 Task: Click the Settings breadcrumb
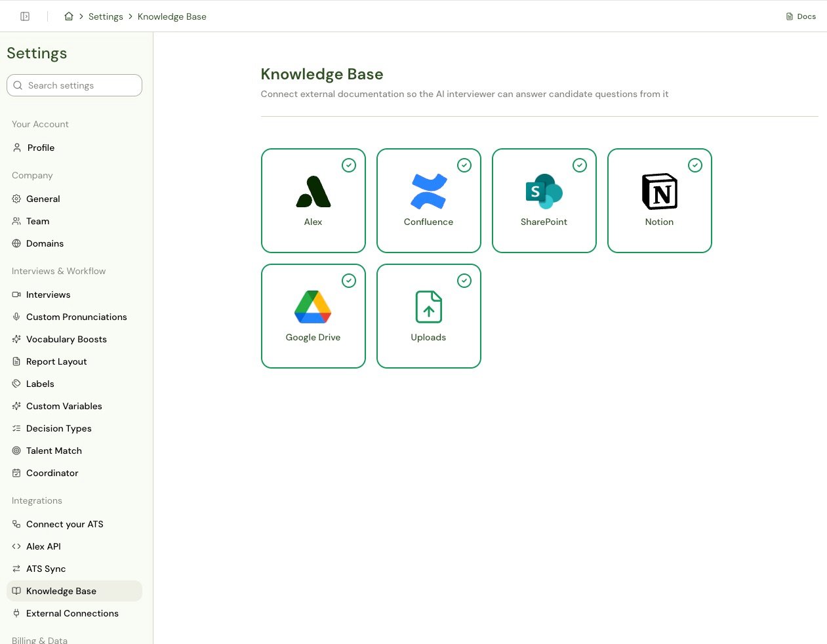[x=106, y=16]
